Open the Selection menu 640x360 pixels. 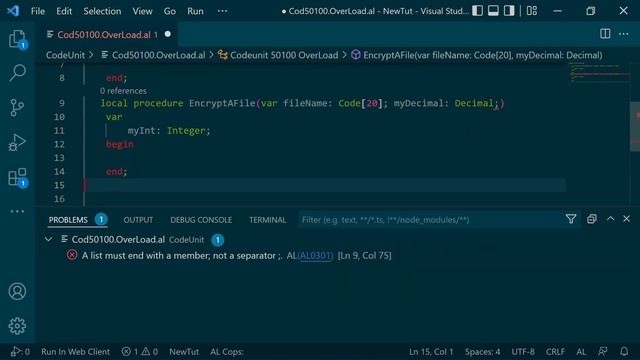point(102,11)
